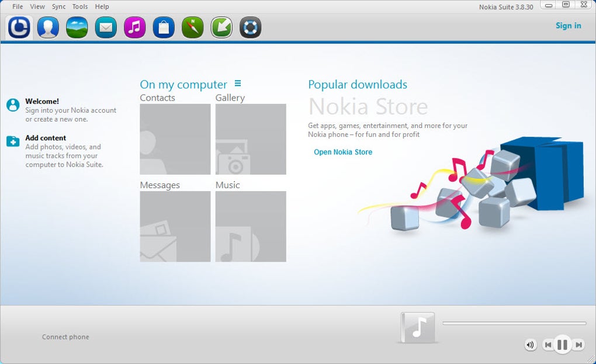596x364 pixels.
Task: Open the View menu
Action: pyautogui.click(x=37, y=6)
